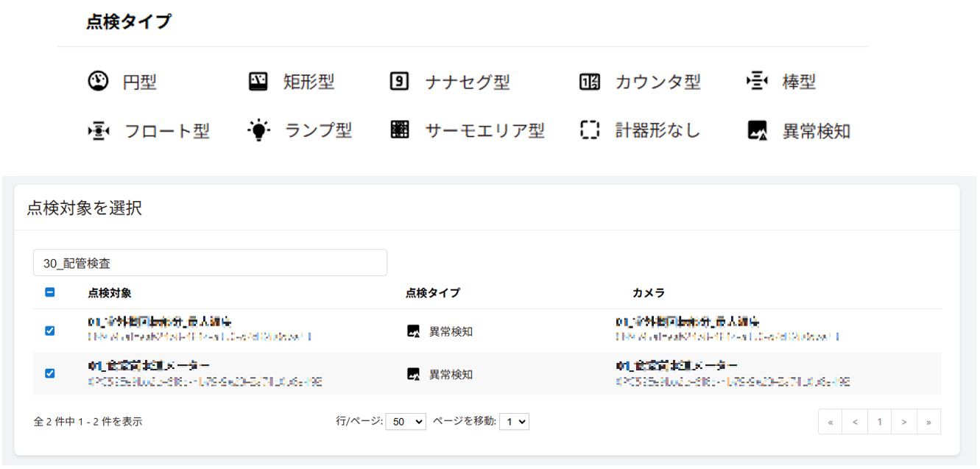Click 異常検知 text in second table row
Screen dimensions: 980x469
pos(451,374)
